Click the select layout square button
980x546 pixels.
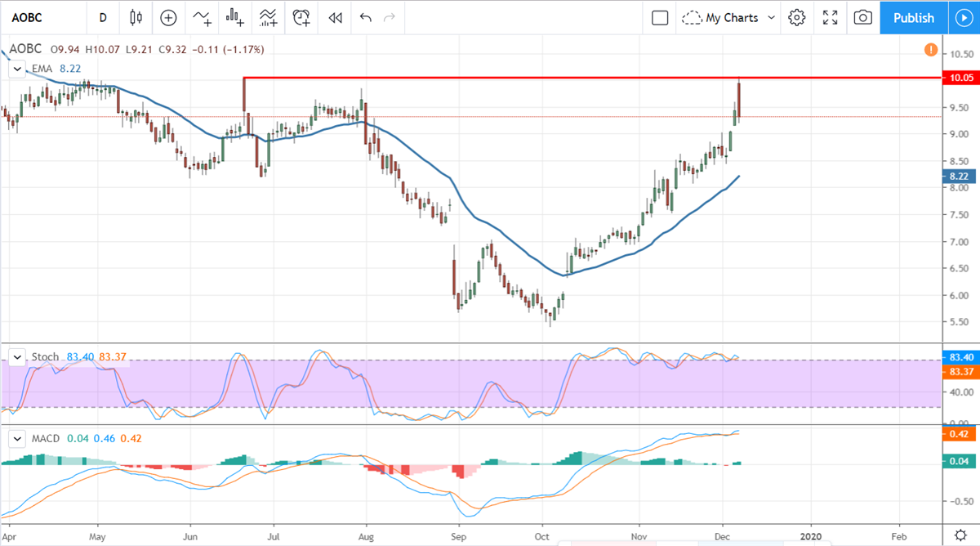[660, 17]
